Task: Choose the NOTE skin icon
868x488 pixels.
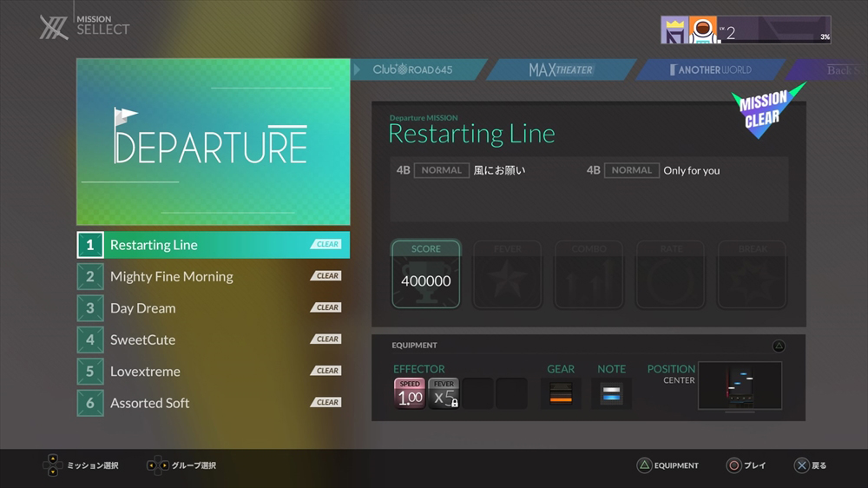Action: [x=611, y=393]
